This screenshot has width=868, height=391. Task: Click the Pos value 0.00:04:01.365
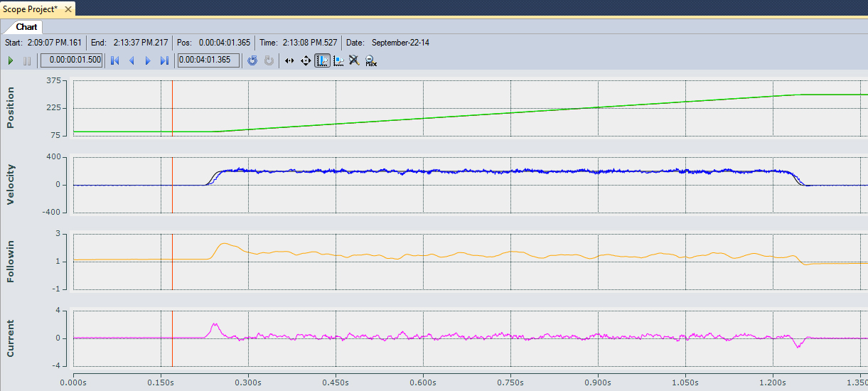point(225,43)
